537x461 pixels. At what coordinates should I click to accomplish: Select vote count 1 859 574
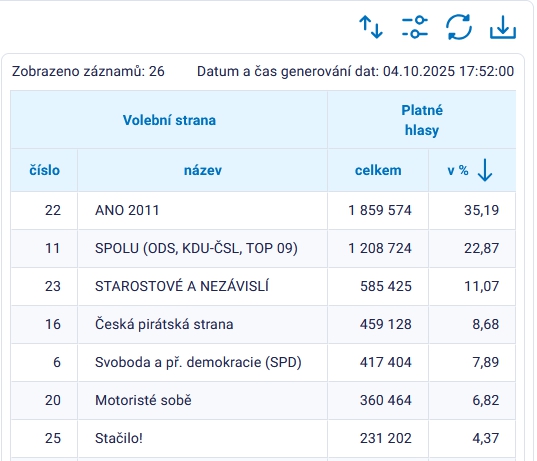(380, 210)
